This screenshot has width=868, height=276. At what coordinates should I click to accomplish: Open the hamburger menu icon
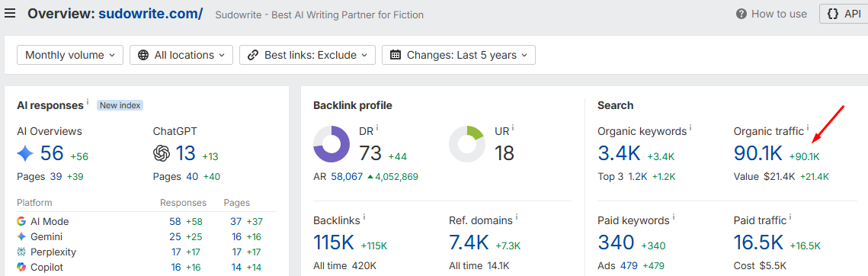point(9,13)
